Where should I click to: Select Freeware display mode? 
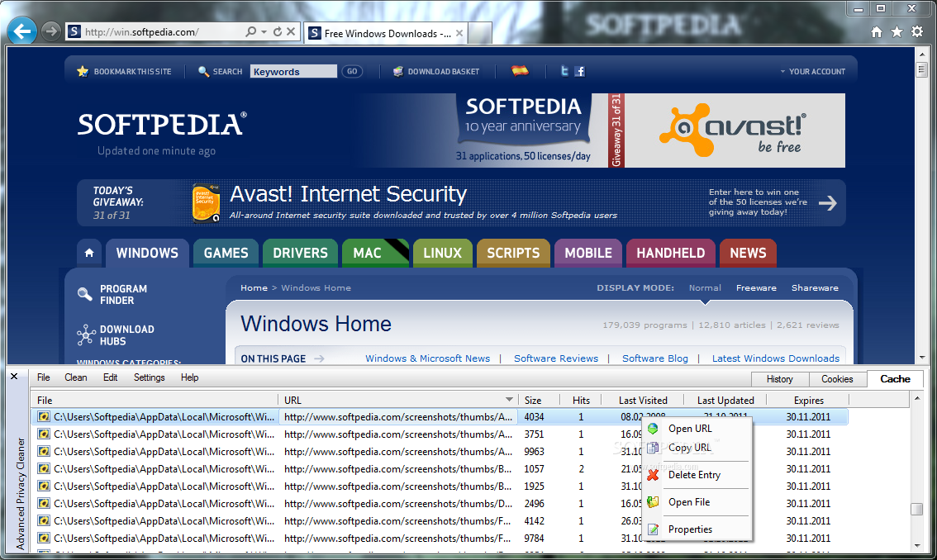[757, 288]
